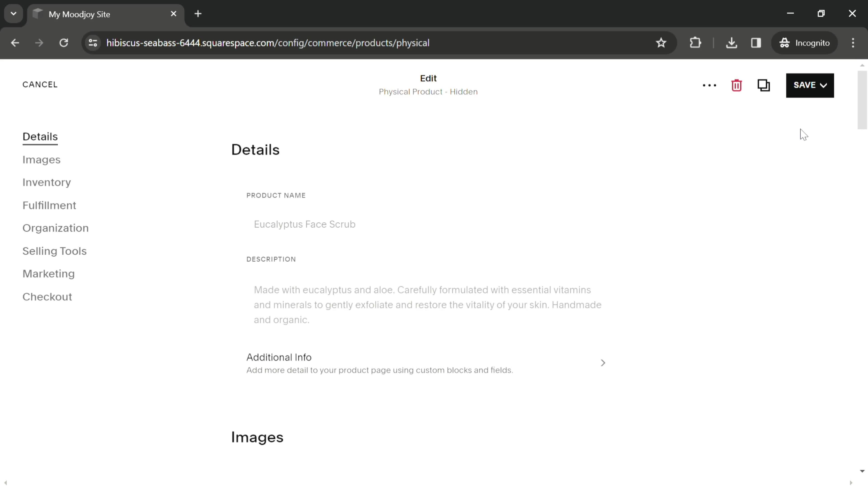868x488 pixels.
Task: Click the Checkout section link
Action: (x=47, y=296)
